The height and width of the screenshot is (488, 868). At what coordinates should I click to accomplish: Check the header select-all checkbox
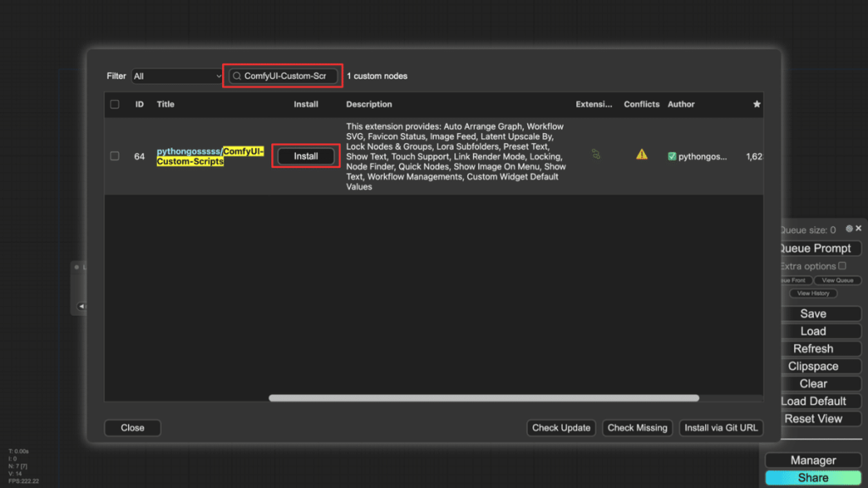tap(115, 103)
